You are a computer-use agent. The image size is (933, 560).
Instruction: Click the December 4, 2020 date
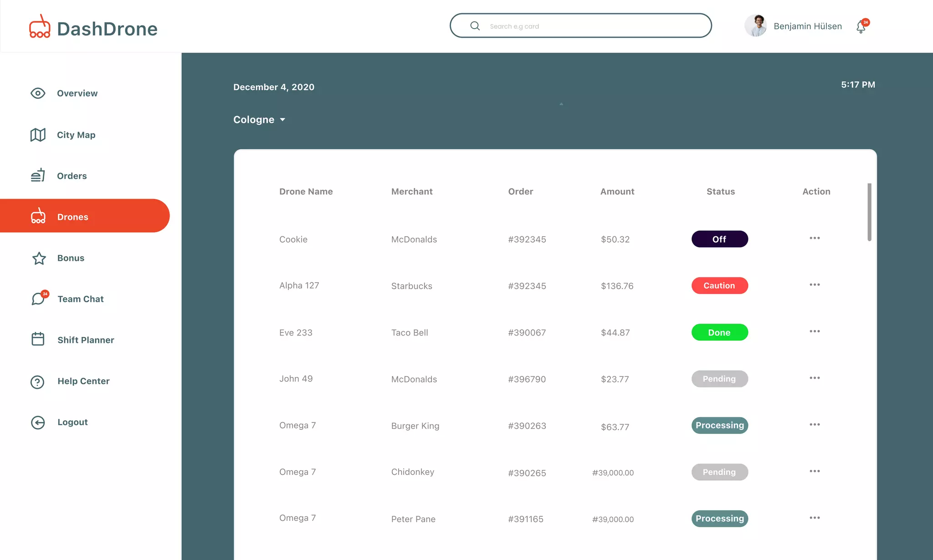pos(274,87)
